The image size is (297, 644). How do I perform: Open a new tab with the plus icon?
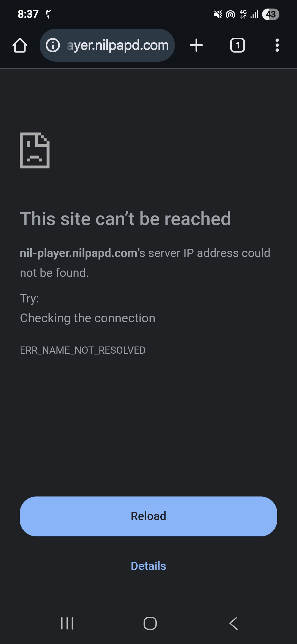(196, 45)
